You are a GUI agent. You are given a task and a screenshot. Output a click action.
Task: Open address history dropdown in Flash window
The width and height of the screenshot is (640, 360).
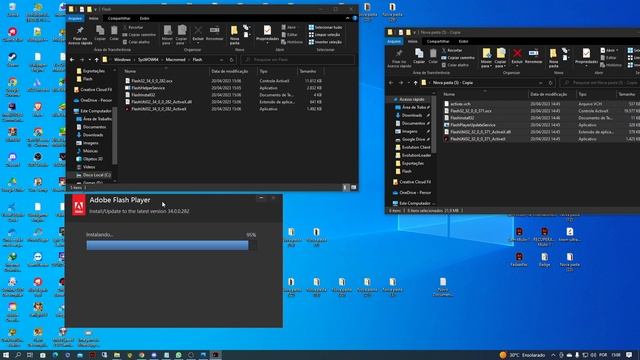pyautogui.click(x=222, y=60)
